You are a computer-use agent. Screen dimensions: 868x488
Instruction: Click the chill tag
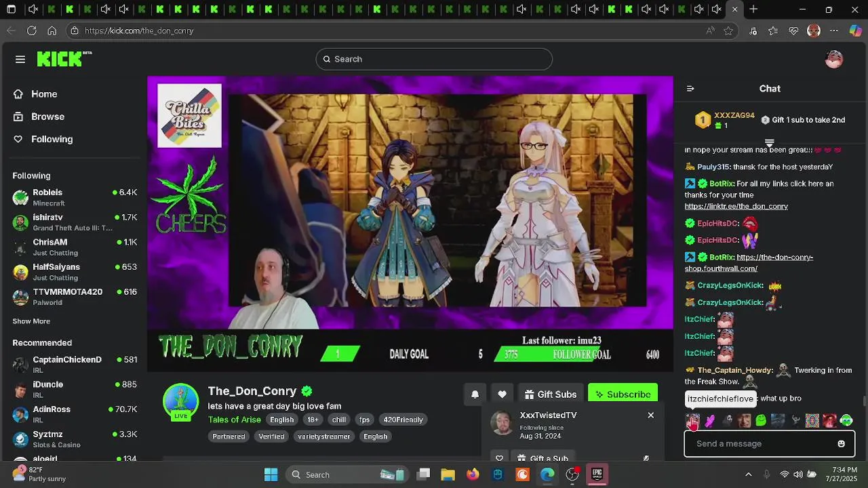tap(339, 420)
